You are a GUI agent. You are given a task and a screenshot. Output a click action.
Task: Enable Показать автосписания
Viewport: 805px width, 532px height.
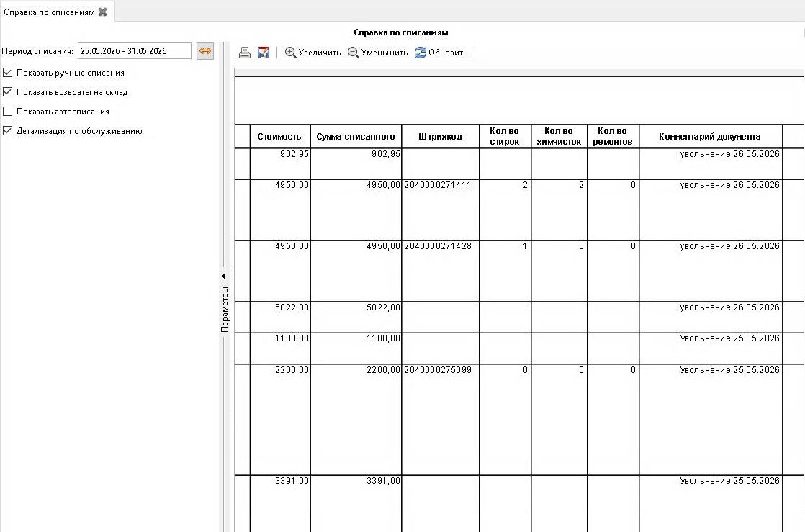[x=8, y=112]
